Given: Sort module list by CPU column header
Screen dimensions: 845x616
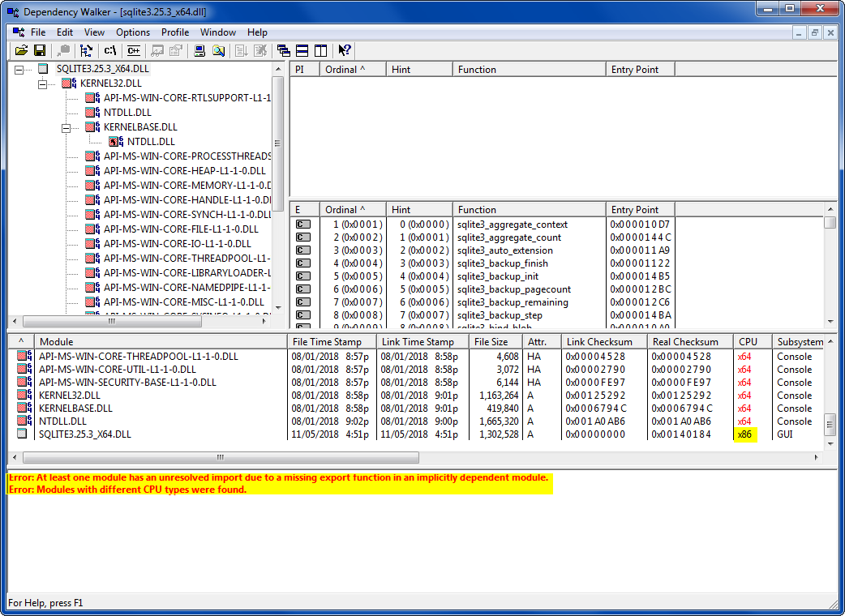Looking at the screenshot, I should pyautogui.click(x=753, y=341).
